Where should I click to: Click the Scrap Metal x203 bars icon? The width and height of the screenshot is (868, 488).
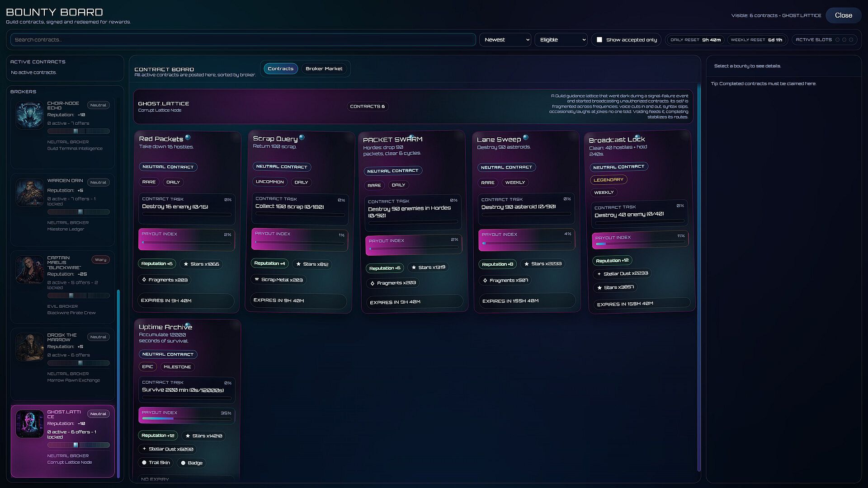click(x=257, y=280)
